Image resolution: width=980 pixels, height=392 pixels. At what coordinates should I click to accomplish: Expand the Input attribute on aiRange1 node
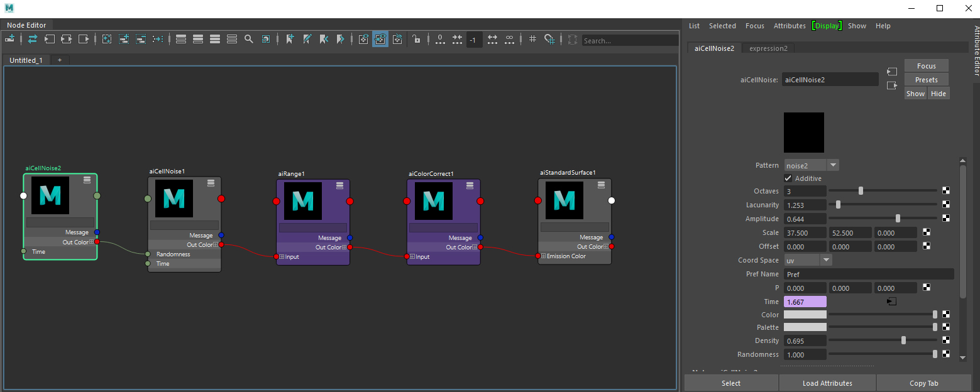click(x=282, y=256)
